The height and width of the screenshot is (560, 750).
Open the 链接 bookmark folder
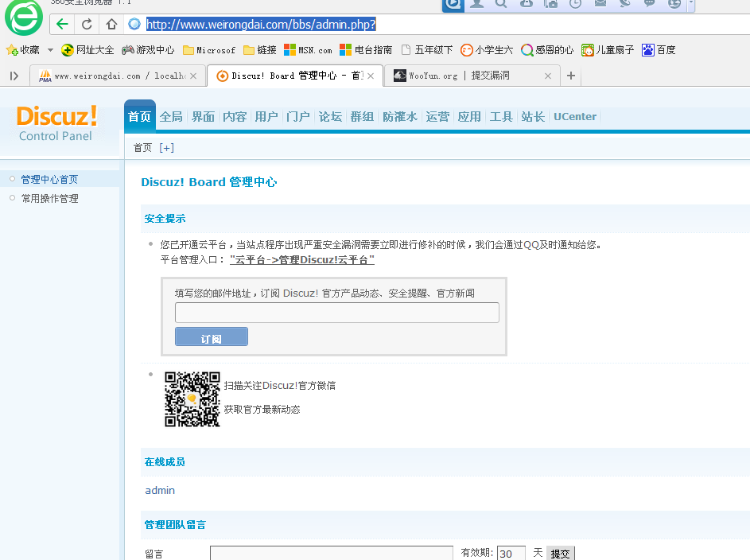tap(260, 50)
